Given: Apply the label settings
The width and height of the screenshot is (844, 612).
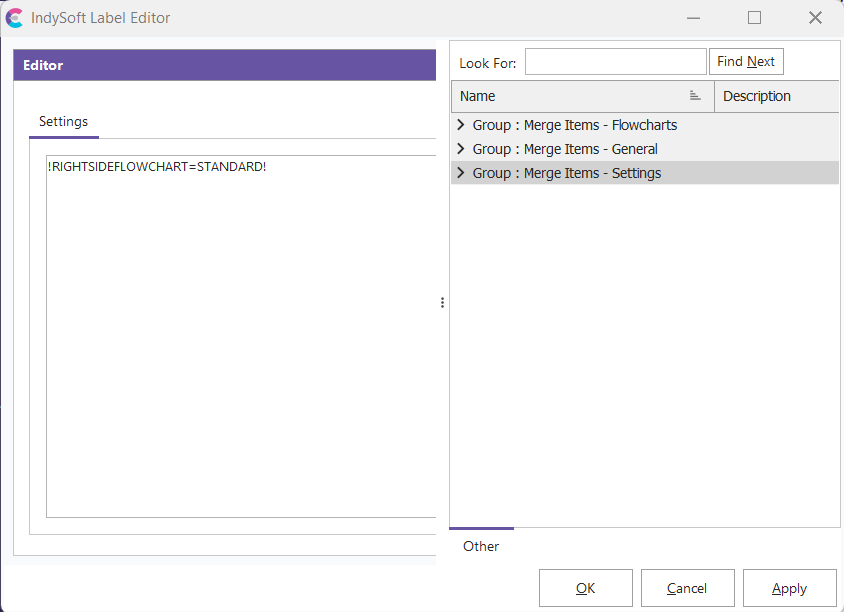Looking at the screenshot, I should coord(789,588).
